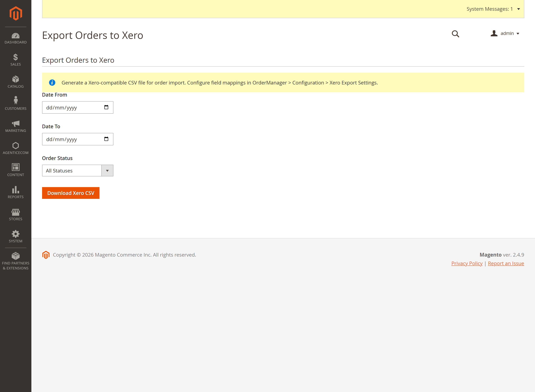Screen dimensions: 535x392
Task: Click the 'Date To' label
Action: (51, 127)
